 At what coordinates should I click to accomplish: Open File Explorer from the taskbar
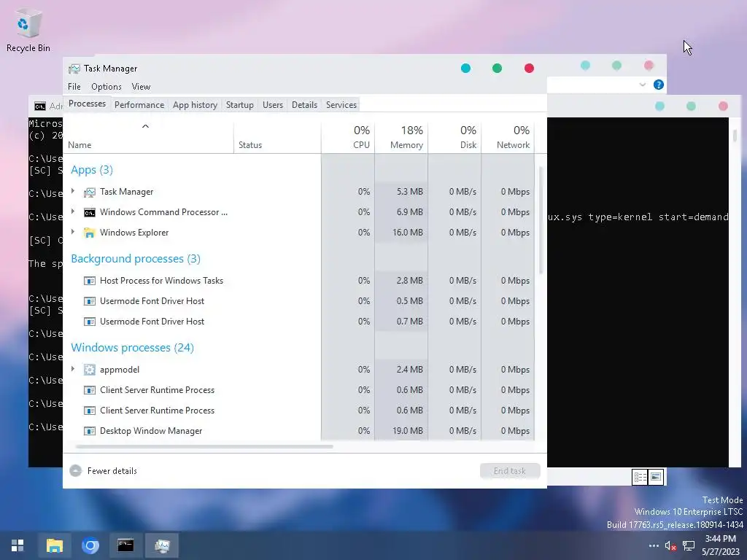(54, 545)
